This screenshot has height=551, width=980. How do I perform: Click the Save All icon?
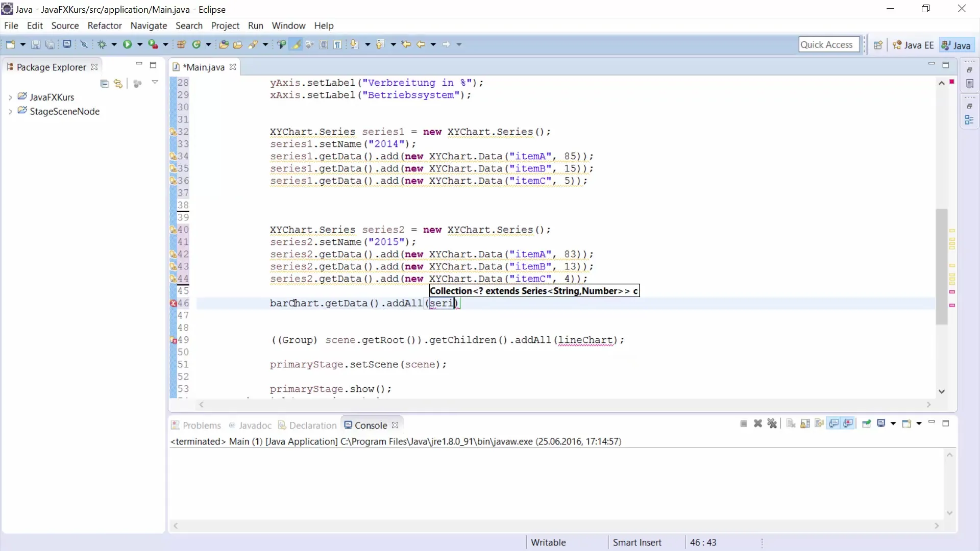50,44
